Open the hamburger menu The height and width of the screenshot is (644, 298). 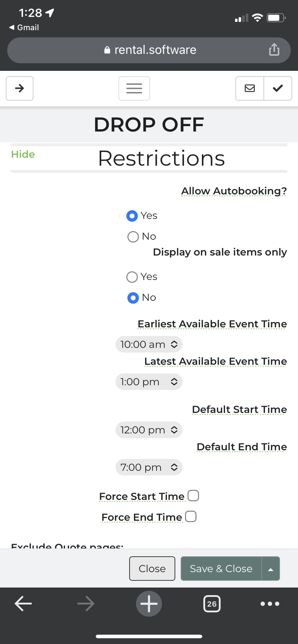pos(134,88)
